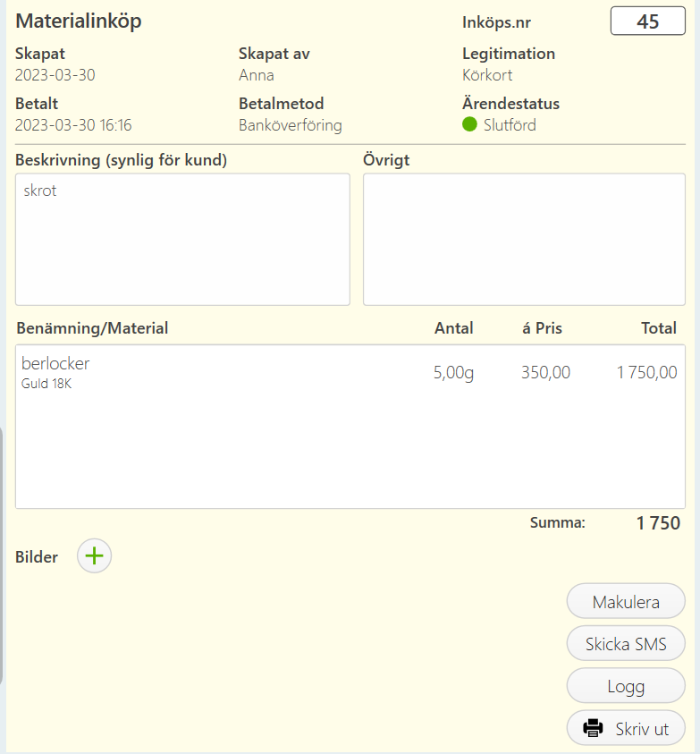The height and width of the screenshot is (754, 700).
Task: Void the purchase with Makulera
Action: (626, 601)
